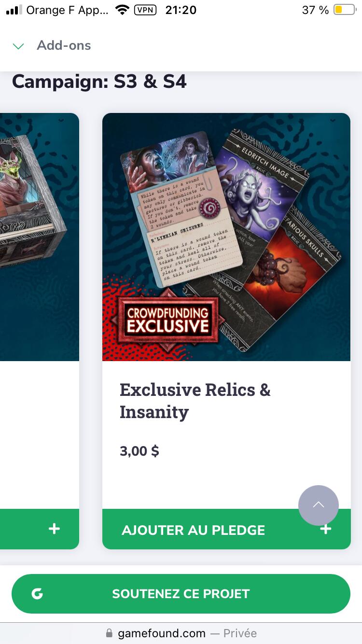Tap the Crowdfunding Exclusive badge
This screenshot has width=362, height=644.
(167, 319)
